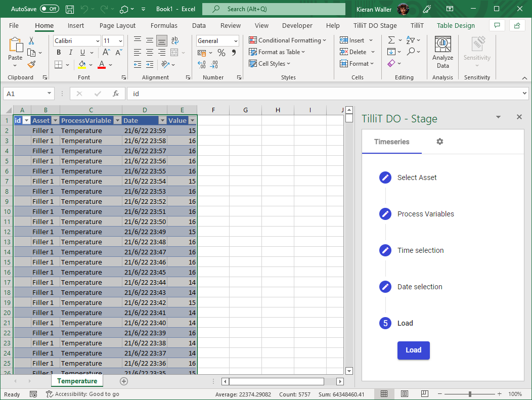Open the TilliT DO Stage ribbon tab

(x=375, y=25)
